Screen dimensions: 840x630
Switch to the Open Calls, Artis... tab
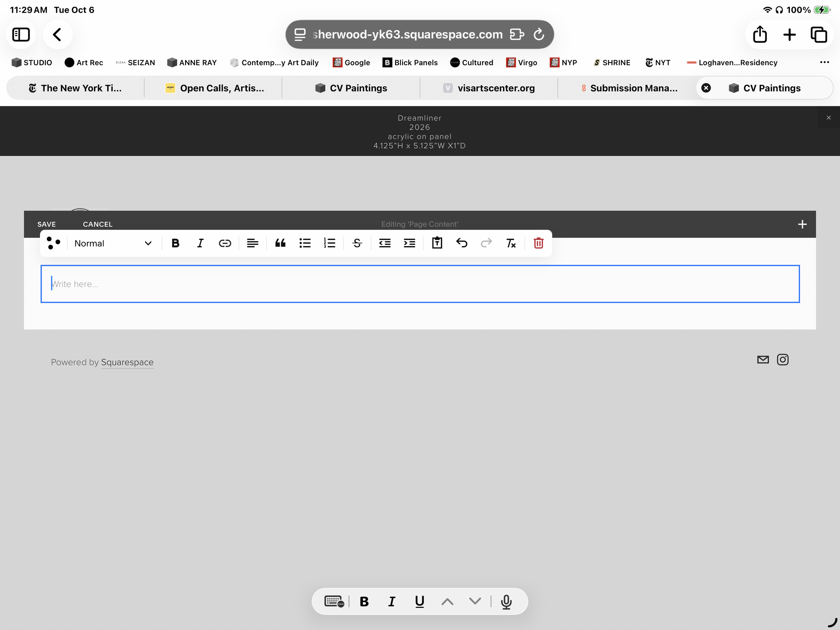[x=214, y=88]
